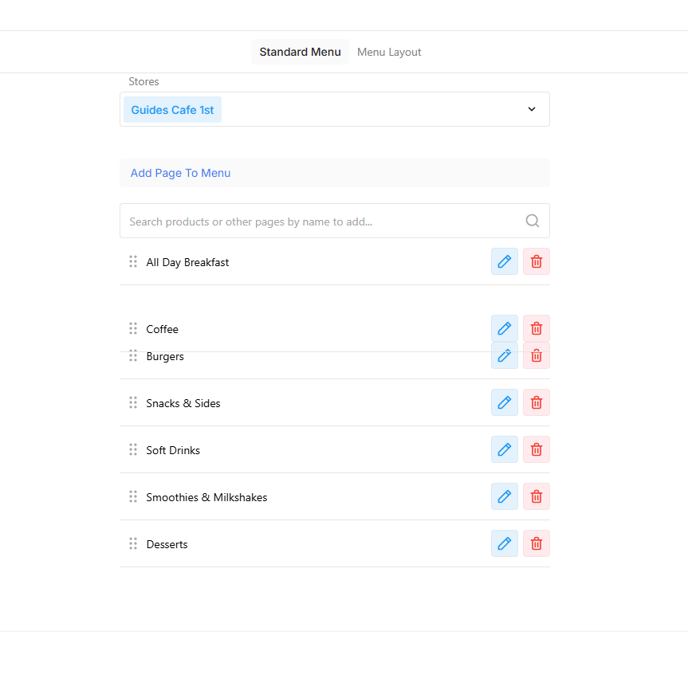Switch to the Standard Menu tab

pyautogui.click(x=300, y=52)
